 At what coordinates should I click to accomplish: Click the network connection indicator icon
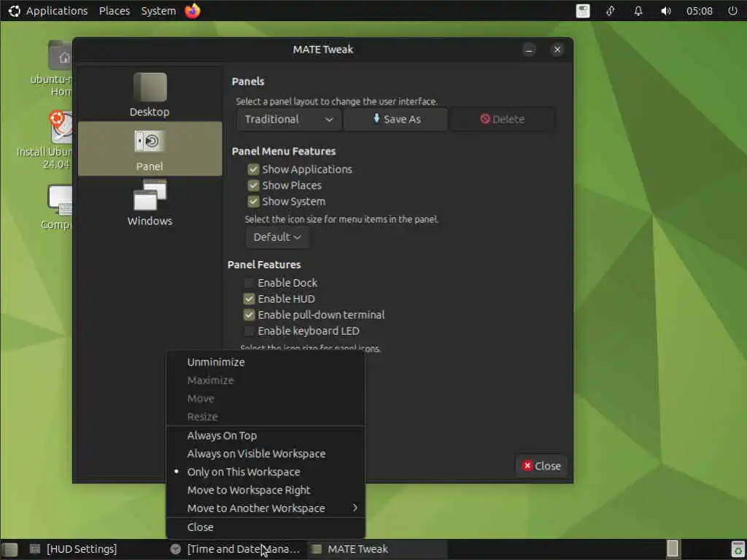[611, 11]
